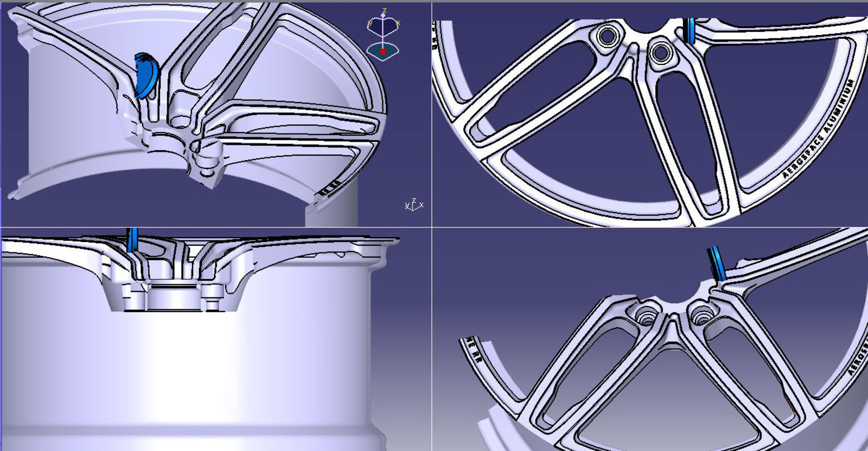The height and width of the screenshot is (451, 868).
Task: Pick the blue valve in the top-right view
Action: tap(690, 31)
